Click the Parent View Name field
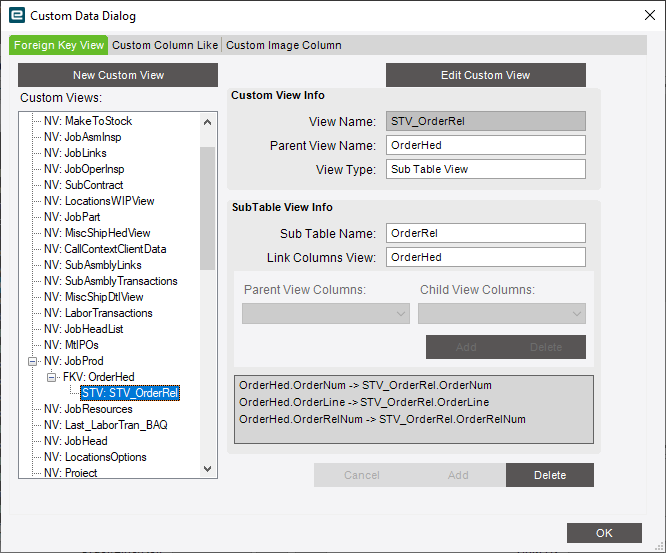Viewport: 666px width, 553px height. pos(485,145)
